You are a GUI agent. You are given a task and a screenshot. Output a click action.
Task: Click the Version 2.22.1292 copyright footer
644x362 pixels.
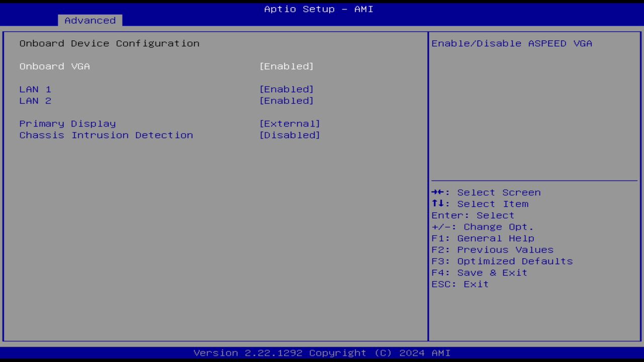322,353
